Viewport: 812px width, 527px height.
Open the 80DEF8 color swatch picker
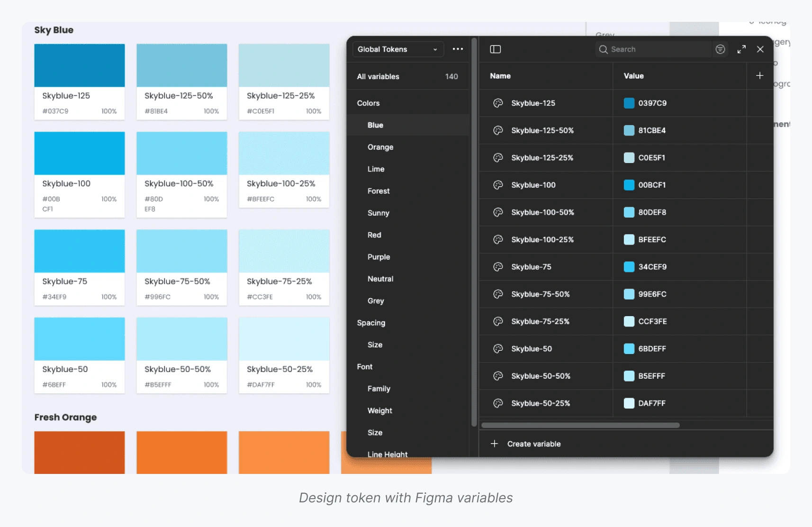point(629,212)
